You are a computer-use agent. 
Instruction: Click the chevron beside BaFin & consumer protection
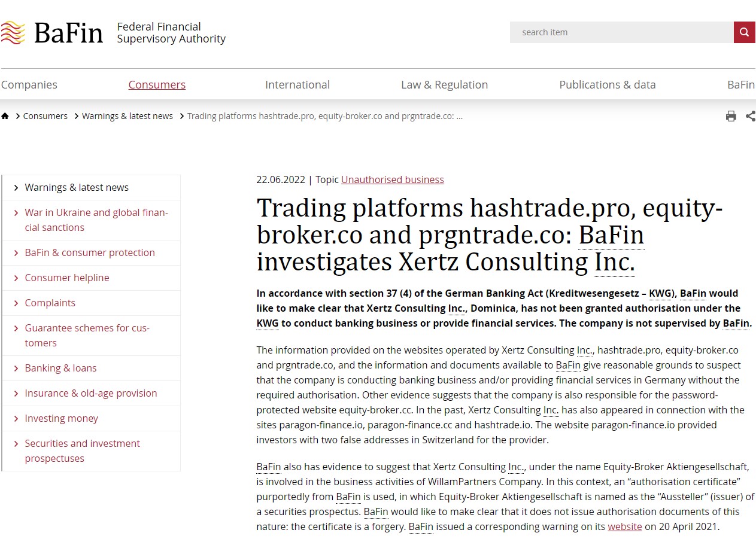click(x=16, y=253)
